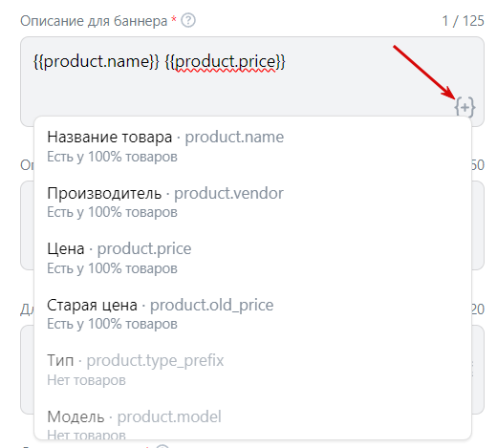Click the underlined {{product.price}} token

pos(226,62)
